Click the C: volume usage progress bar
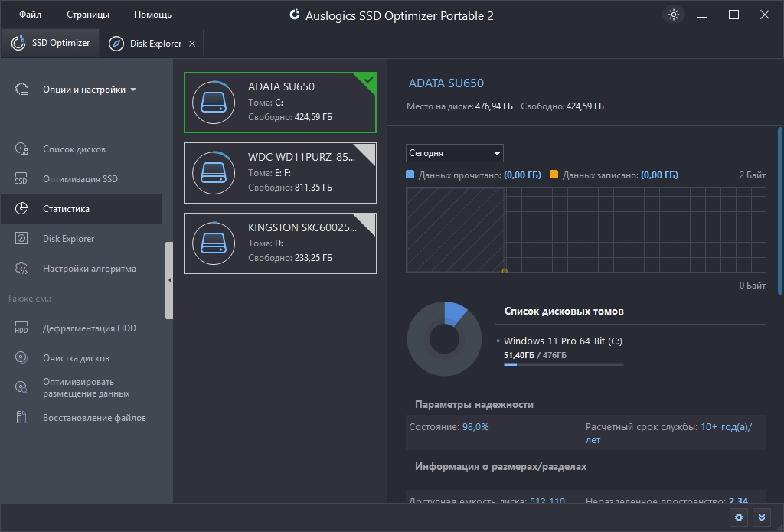This screenshot has width=784, height=532. (x=563, y=364)
